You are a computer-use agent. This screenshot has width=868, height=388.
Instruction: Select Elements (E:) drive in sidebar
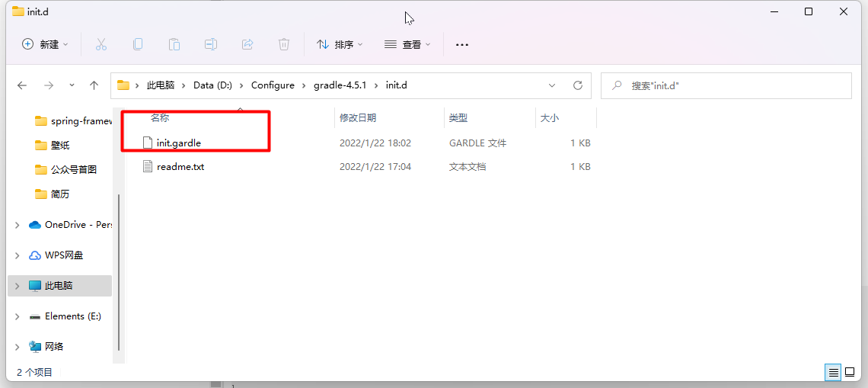[x=65, y=316]
